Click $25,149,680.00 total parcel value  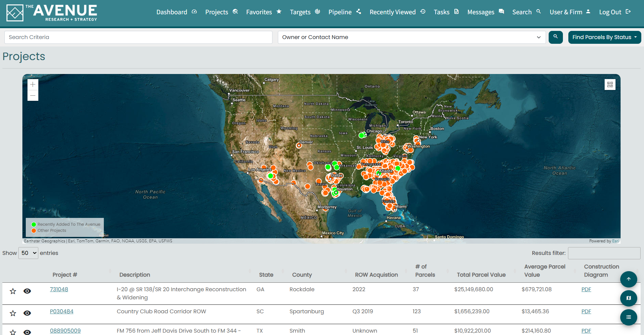click(x=474, y=290)
